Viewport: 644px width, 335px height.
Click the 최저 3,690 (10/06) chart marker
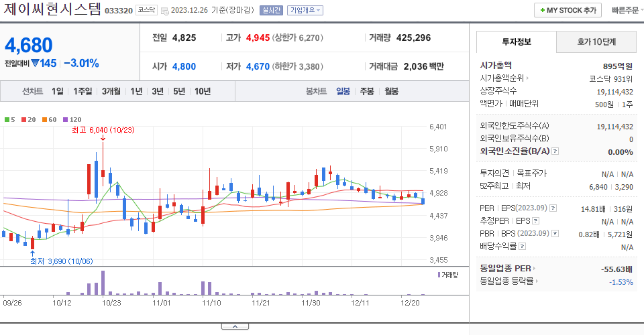[62, 261]
